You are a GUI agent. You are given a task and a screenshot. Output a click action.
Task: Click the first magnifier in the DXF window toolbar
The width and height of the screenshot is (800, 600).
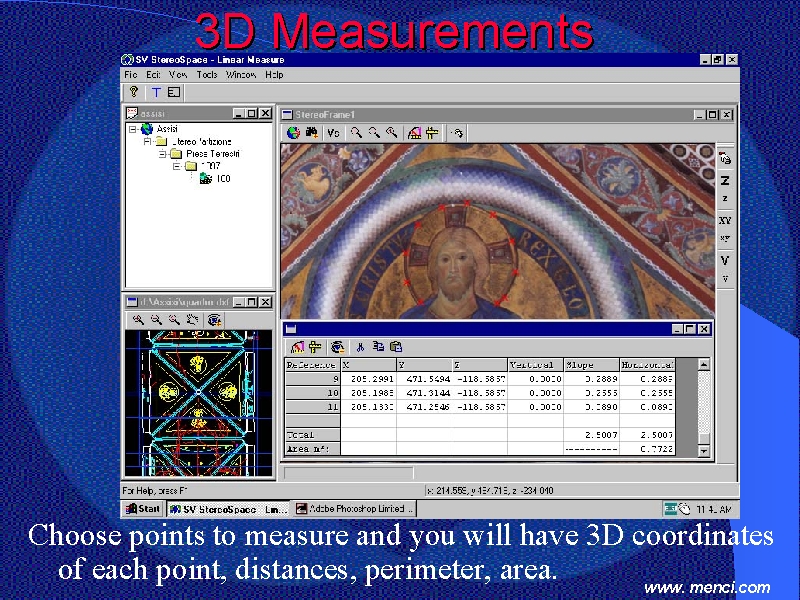pos(138,320)
